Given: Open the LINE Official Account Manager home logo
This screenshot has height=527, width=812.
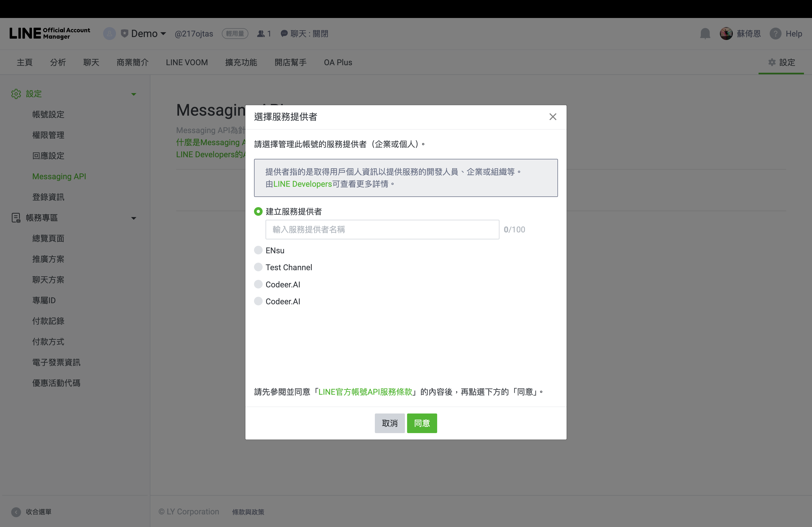Looking at the screenshot, I should [x=50, y=33].
